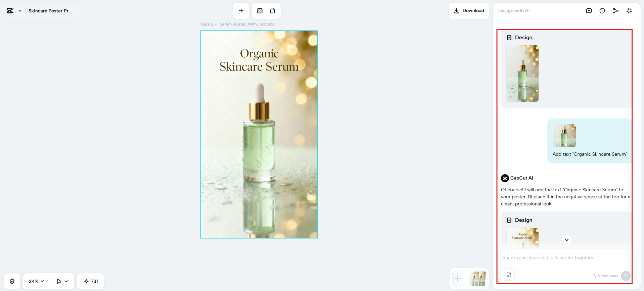Open first Design result serum thumbnail

coord(522,74)
